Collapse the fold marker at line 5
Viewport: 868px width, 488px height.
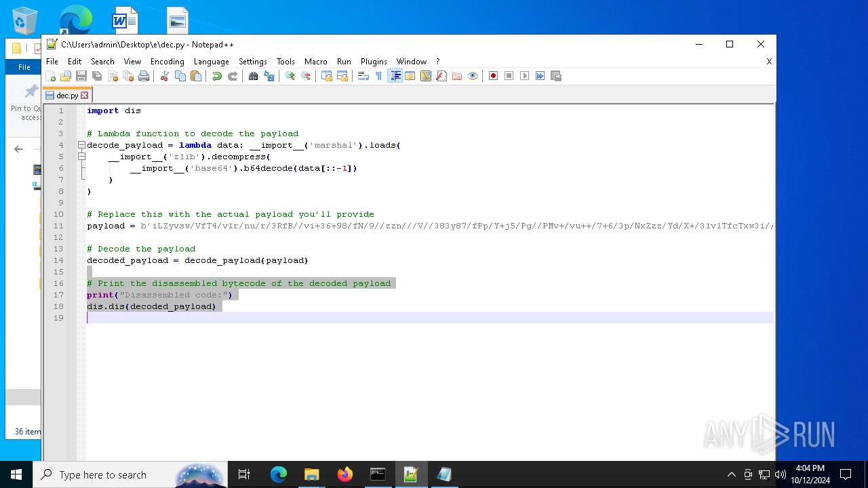(81, 157)
